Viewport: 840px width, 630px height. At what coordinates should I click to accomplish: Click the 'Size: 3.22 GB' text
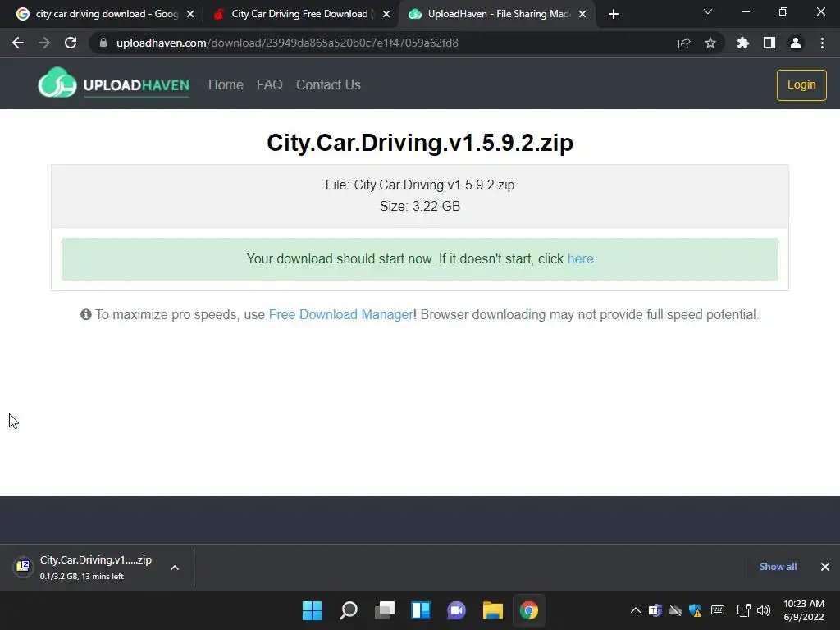(420, 206)
